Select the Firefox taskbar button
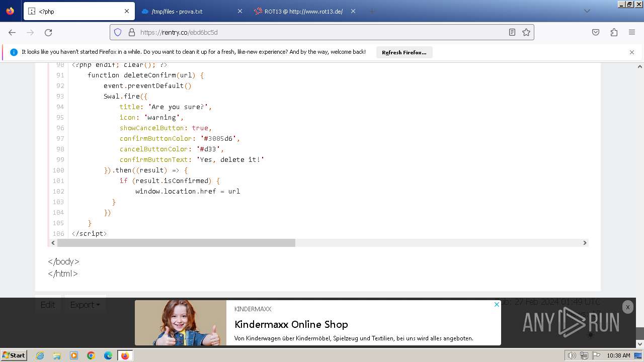The image size is (644, 362). tap(125, 355)
